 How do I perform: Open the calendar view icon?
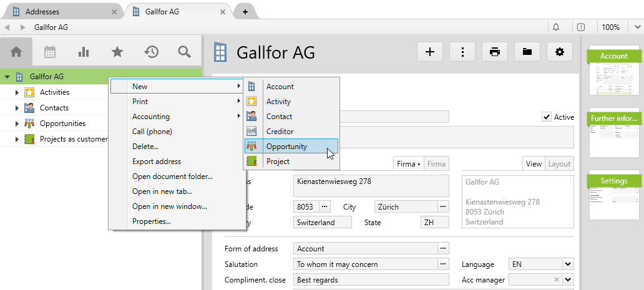(50, 52)
